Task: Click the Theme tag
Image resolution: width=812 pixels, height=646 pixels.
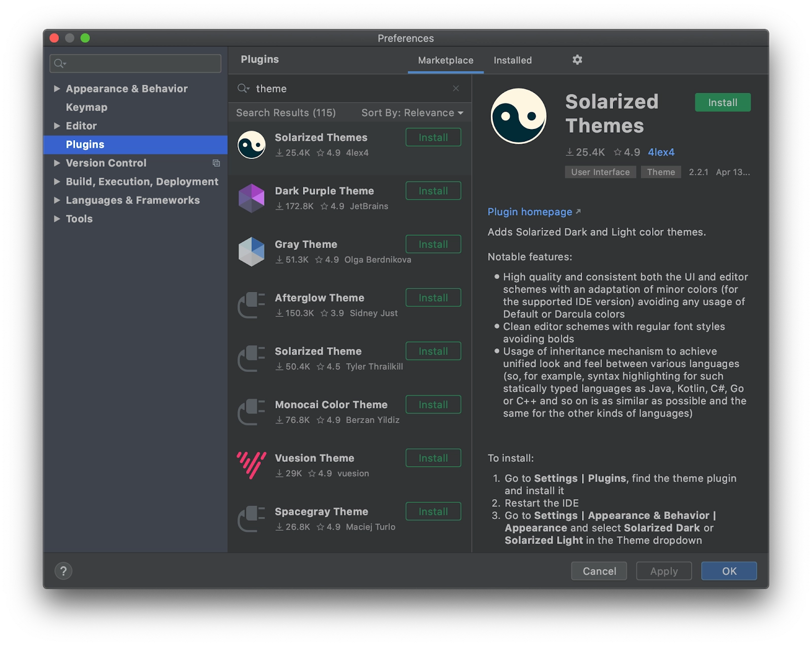Action: pyautogui.click(x=661, y=172)
